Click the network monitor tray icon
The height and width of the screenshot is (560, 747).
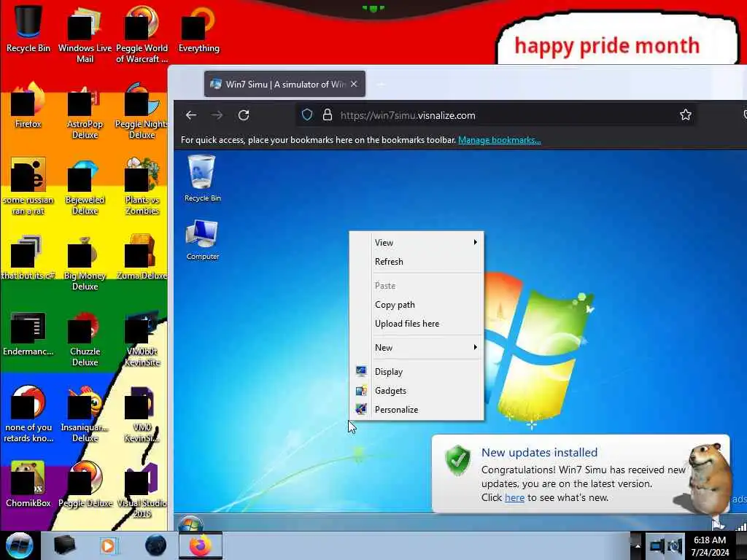click(657, 545)
